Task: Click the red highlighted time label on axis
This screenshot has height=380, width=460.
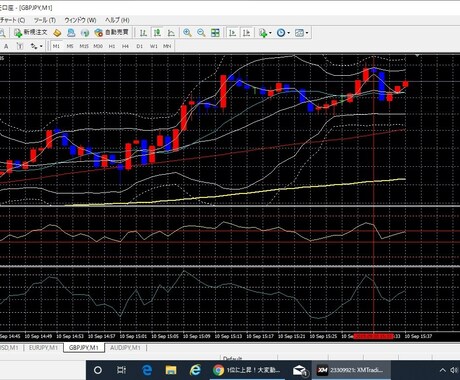Action: tap(374, 336)
